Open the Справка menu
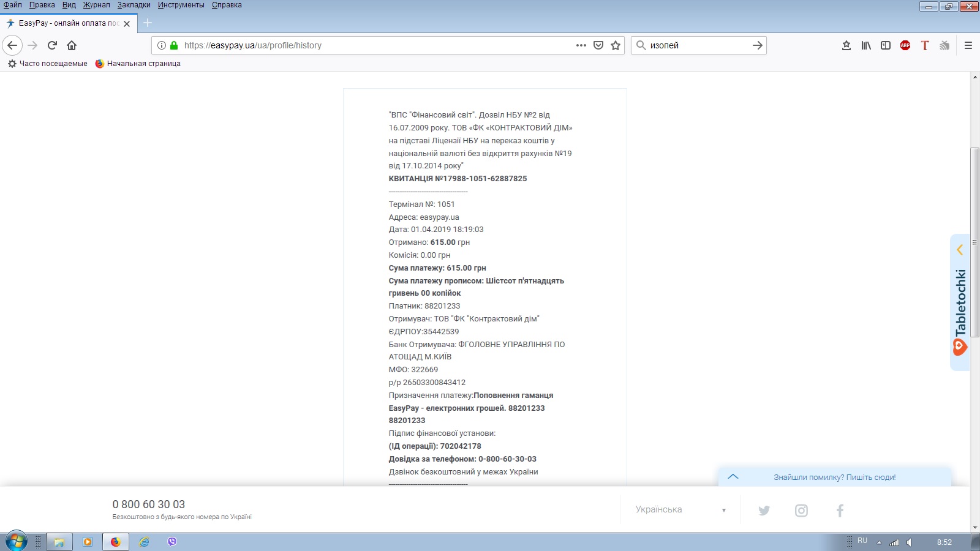This screenshot has height=551, width=980. click(x=227, y=5)
